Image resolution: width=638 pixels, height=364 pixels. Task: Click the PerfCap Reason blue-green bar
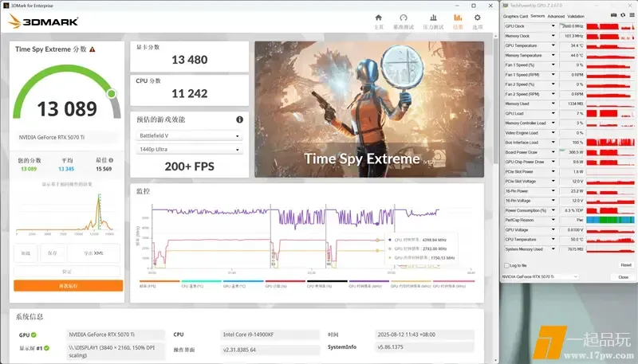coord(610,220)
